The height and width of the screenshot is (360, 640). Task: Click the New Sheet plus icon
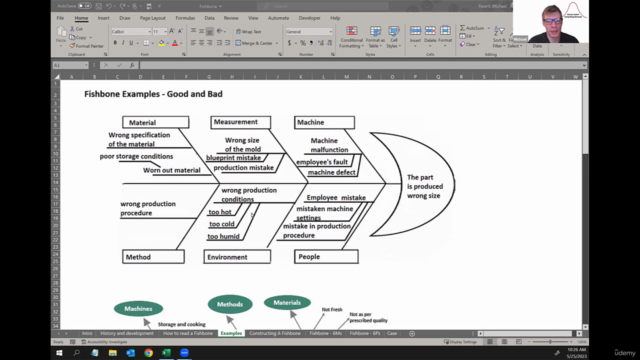pos(412,333)
